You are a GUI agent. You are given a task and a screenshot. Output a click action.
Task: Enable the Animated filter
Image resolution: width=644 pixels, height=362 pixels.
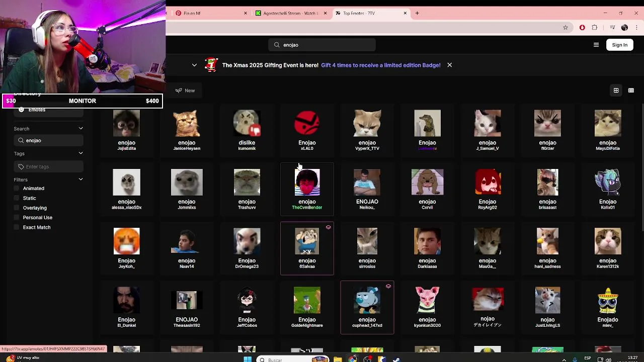point(17,189)
